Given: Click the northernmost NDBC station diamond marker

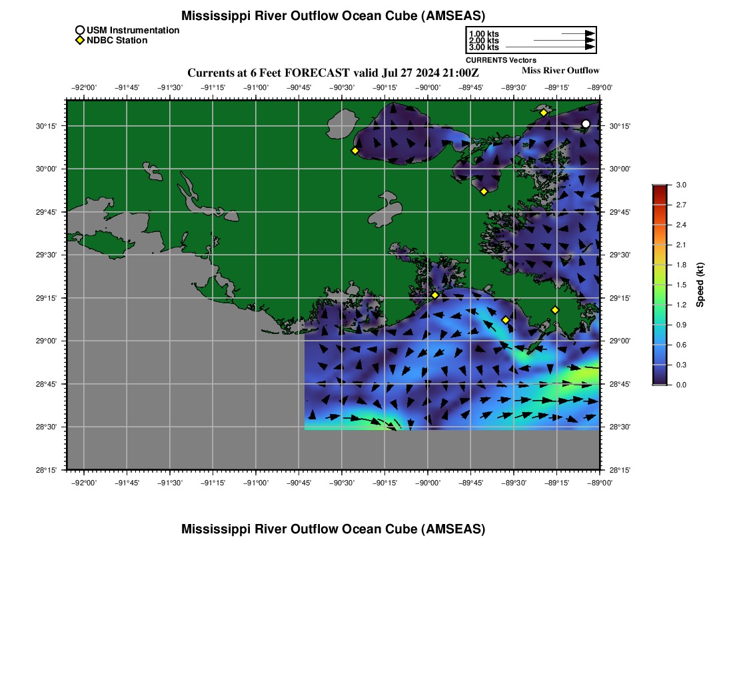Looking at the screenshot, I should [x=544, y=113].
